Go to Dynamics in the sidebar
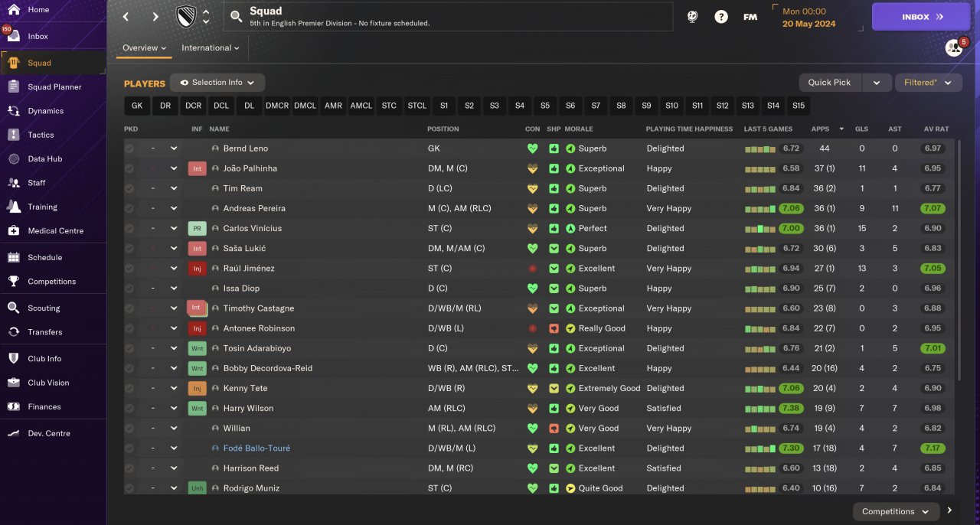Screen dimensions: 980x525 pos(45,111)
